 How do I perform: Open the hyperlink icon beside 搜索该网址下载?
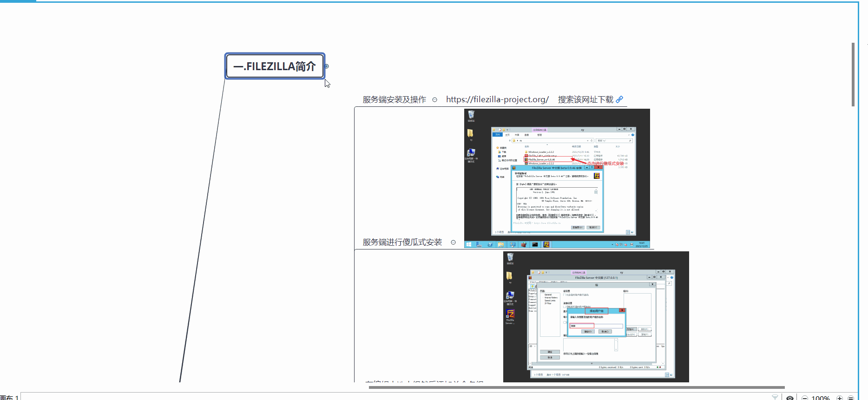(x=619, y=99)
